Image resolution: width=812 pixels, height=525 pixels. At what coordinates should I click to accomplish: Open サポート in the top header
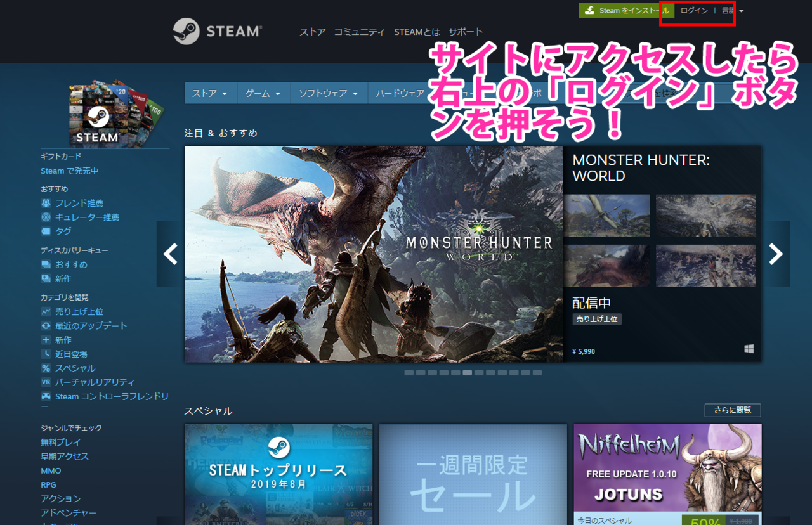[466, 32]
